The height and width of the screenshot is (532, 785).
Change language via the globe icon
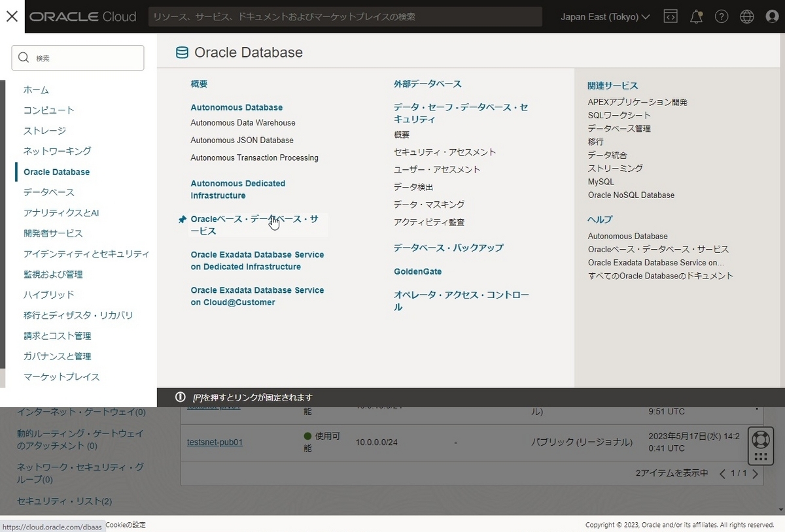tap(746, 16)
